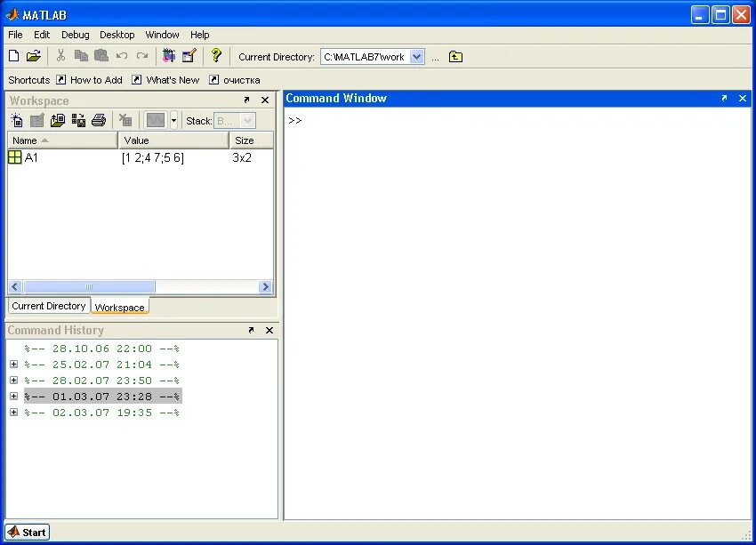Switch to the Current Directory tab
Image resolution: width=756 pixels, height=545 pixels.
click(49, 306)
